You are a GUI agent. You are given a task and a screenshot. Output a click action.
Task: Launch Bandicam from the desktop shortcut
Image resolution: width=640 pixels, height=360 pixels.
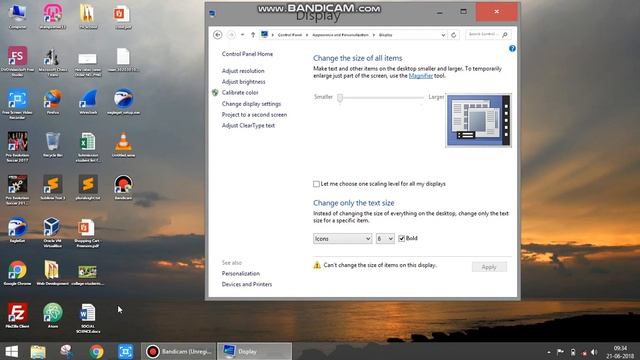[123, 188]
